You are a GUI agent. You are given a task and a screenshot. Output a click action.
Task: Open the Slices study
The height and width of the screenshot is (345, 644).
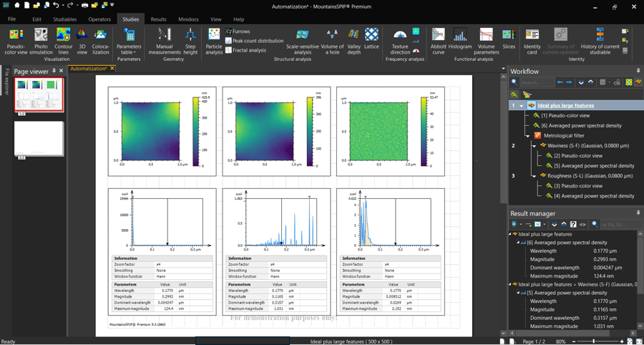(509, 41)
